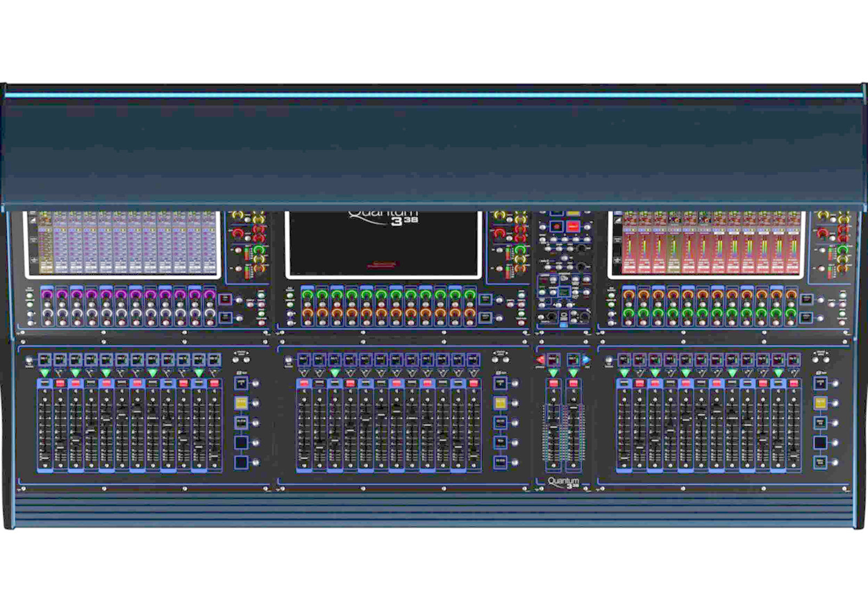
Task: Push the red-ring encoder beside the right touchscreen
Action: 823,233
